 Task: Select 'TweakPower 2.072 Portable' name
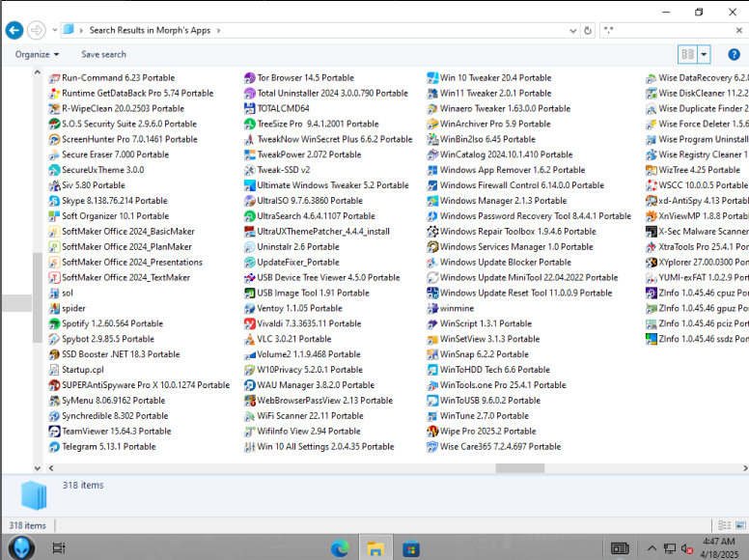point(309,154)
